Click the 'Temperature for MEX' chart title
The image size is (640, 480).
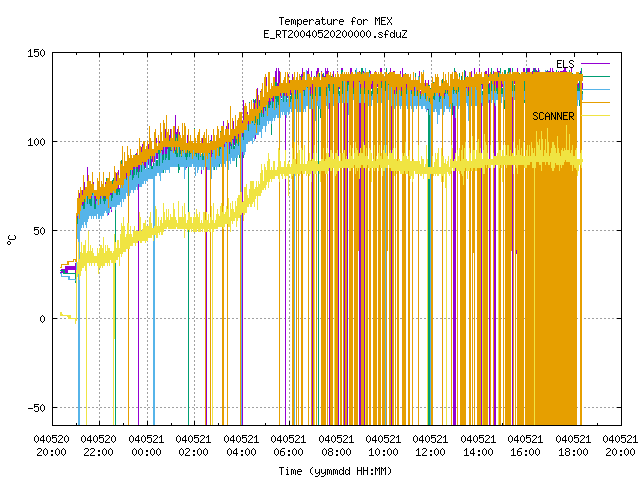[x=335, y=21]
